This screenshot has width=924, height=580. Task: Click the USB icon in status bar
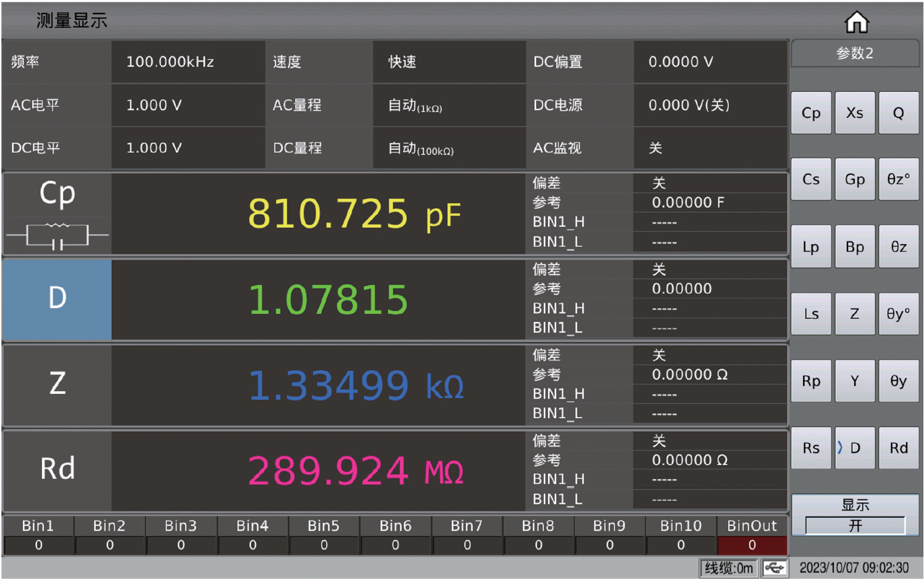pyautogui.click(x=774, y=568)
